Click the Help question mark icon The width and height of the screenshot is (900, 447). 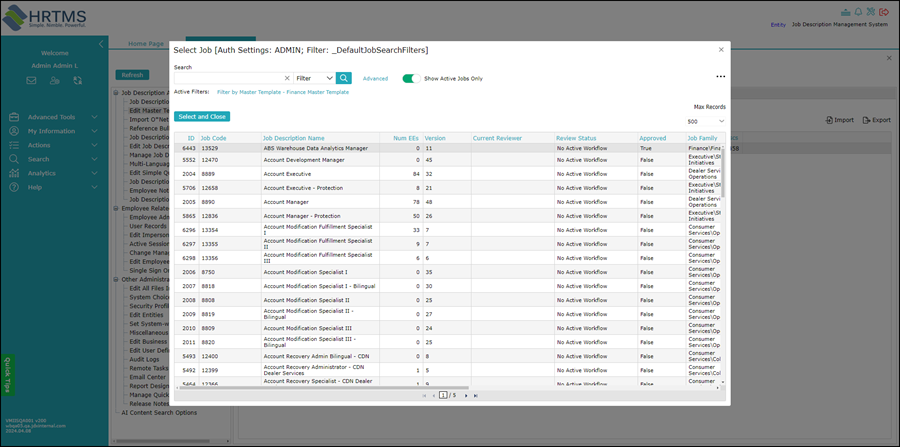point(14,187)
